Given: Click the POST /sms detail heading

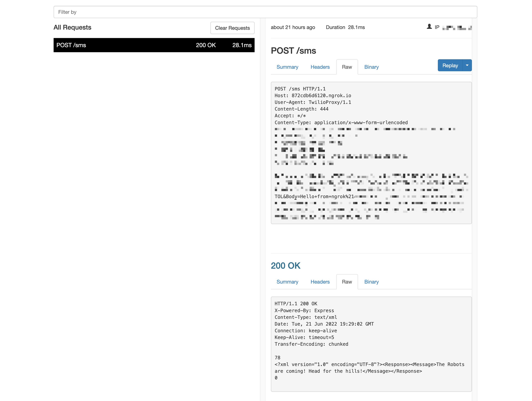Looking at the screenshot, I should click(293, 51).
